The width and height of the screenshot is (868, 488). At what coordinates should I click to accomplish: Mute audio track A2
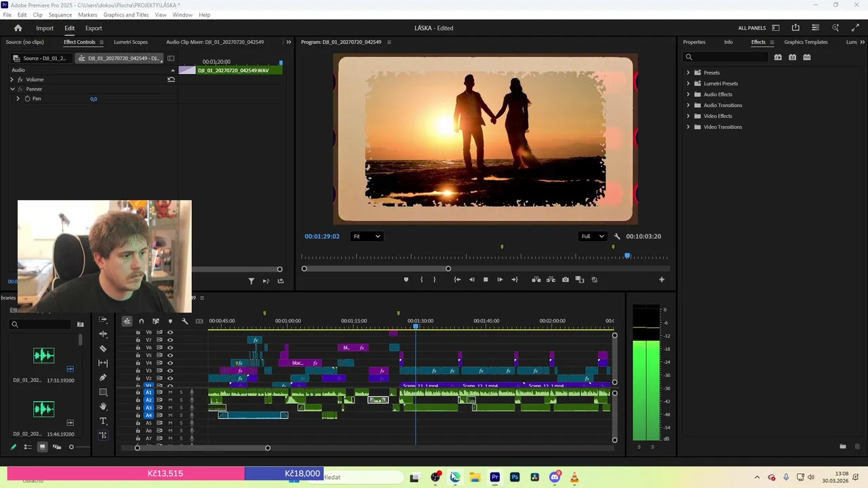click(x=170, y=400)
